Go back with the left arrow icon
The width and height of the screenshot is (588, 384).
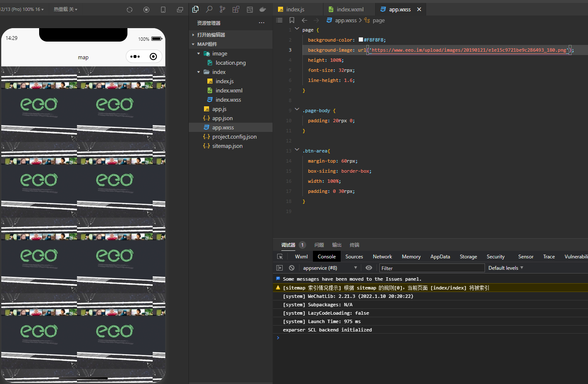[x=305, y=20]
